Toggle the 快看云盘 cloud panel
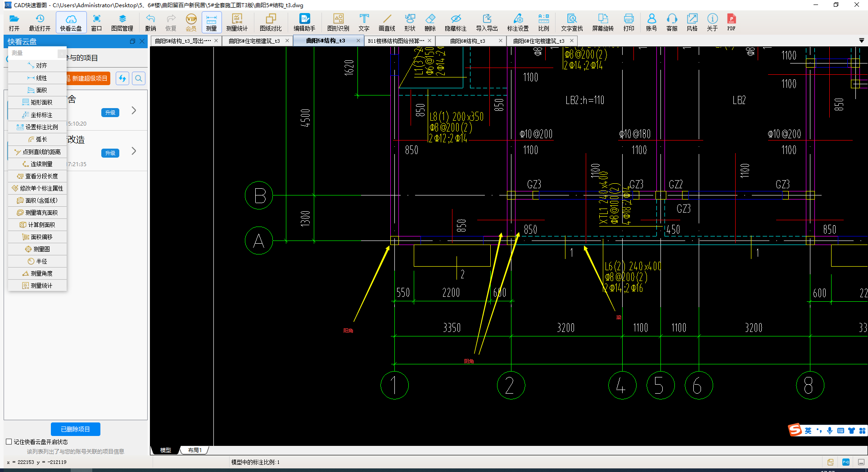868x472 pixels. [x=71, y=22]
